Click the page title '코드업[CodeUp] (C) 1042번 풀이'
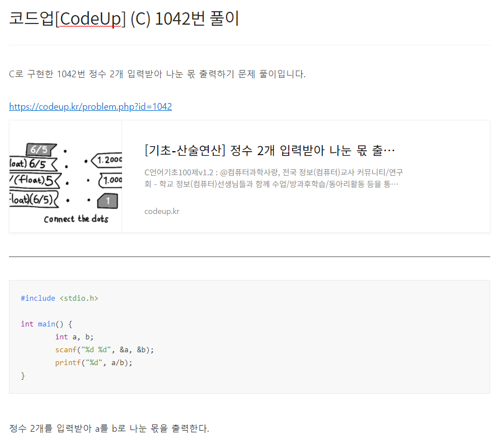Viewport: 502px width, 448px height. click(124, 18)
